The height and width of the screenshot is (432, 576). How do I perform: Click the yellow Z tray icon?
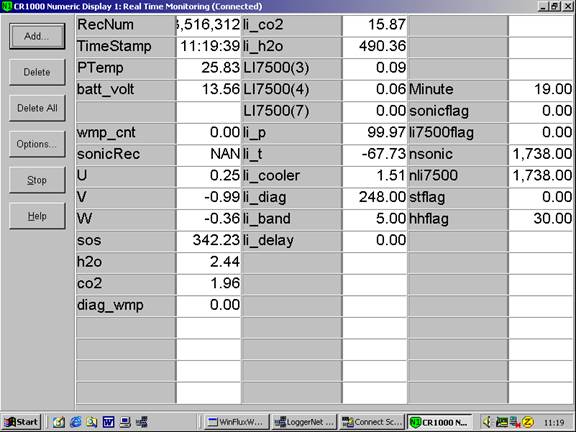[528, 422]
